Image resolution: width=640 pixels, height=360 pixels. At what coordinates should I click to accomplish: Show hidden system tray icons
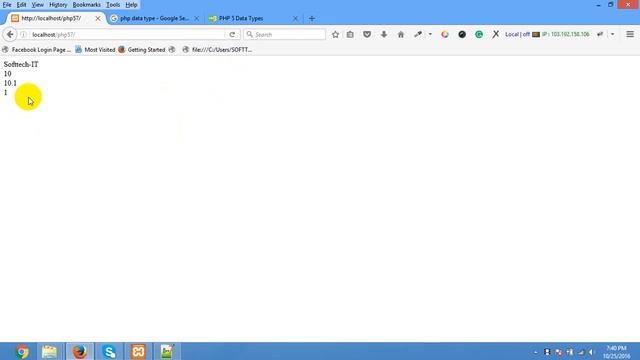click(536, 352)
